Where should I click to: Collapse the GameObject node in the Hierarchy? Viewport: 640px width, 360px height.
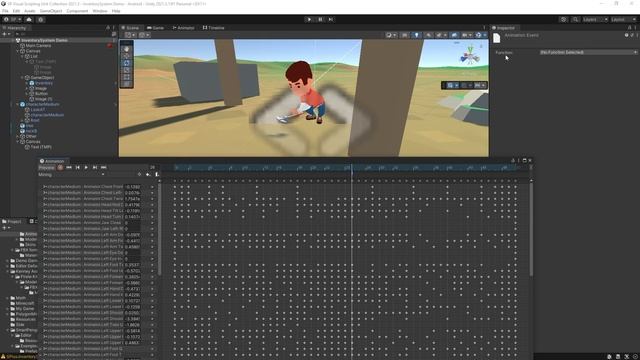pos(22,78)
